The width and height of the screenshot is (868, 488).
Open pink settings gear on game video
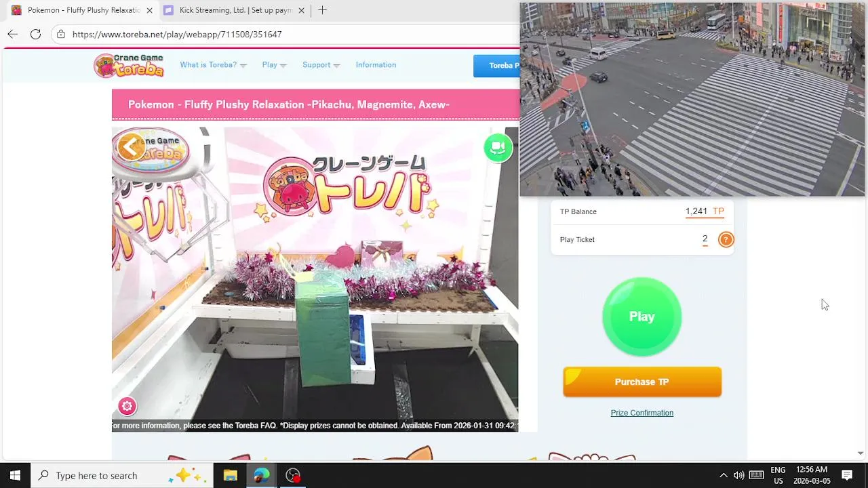127,406
